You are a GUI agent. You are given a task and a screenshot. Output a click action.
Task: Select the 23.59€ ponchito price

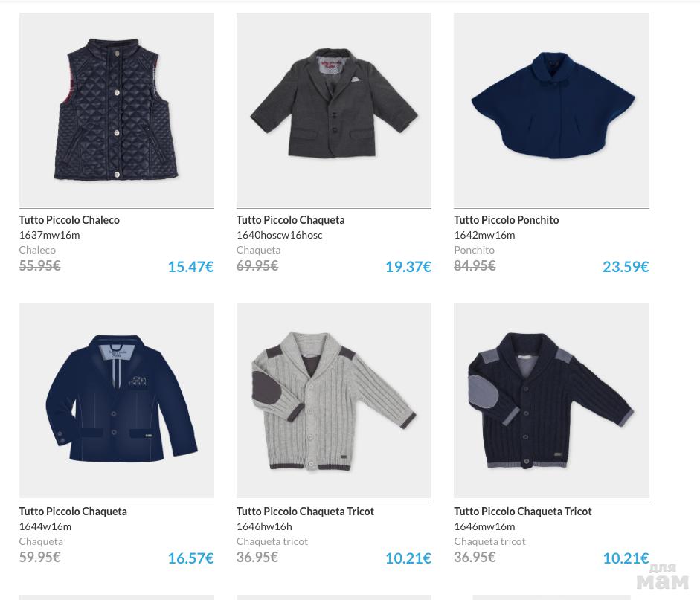tap(625, 267)
